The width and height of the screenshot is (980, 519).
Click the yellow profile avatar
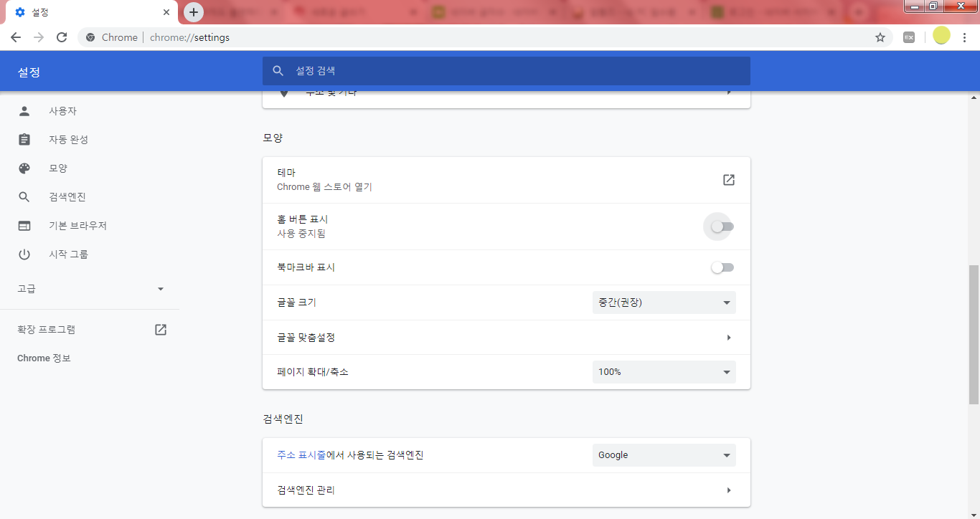(941, 36)
